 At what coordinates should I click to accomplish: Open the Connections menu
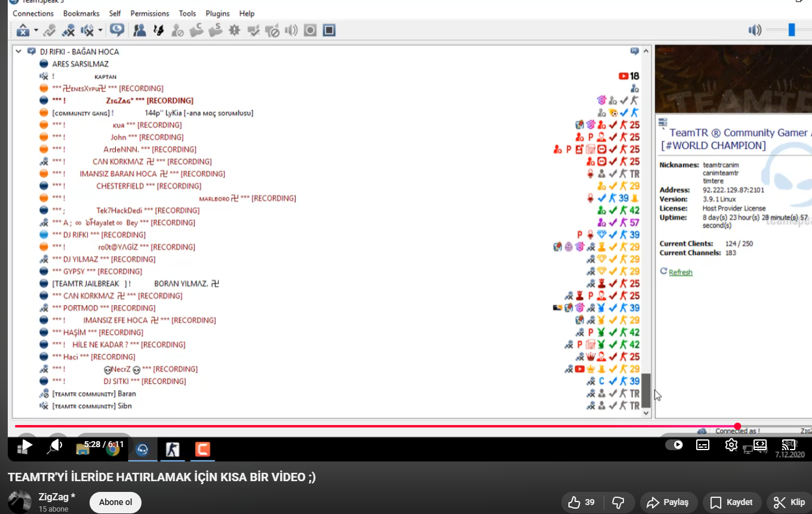[33, 13]
